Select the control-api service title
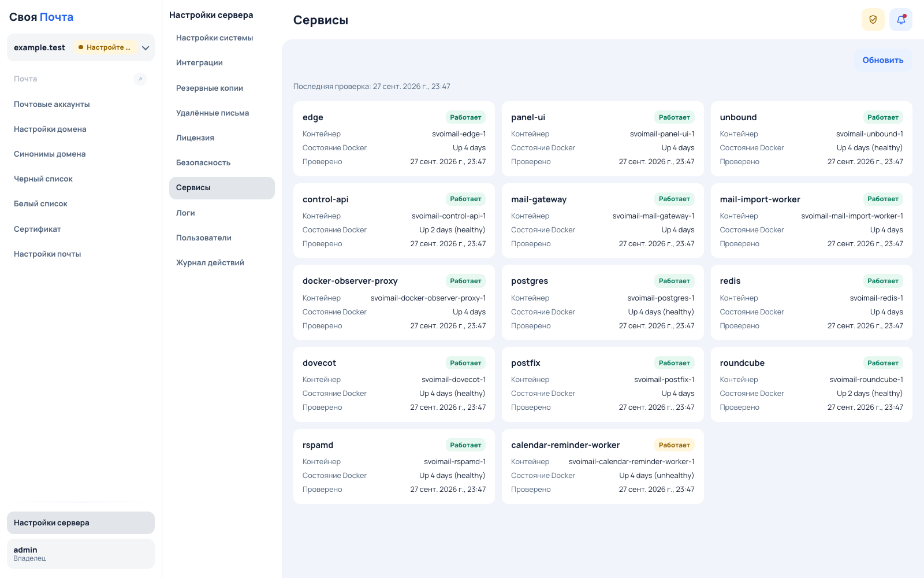Screen dimensions: 924x578 pos(326,199)
